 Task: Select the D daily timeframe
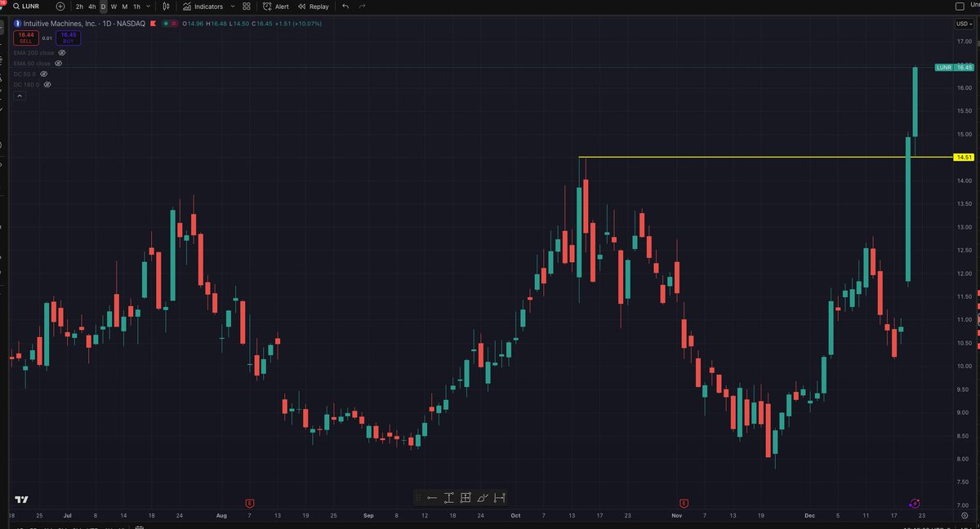pos(103,7)
